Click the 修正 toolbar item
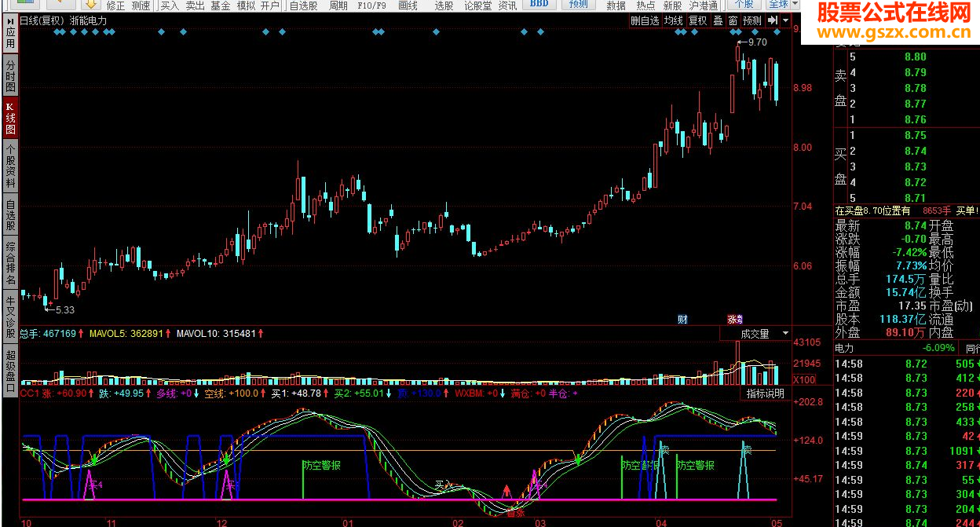The height and width of the screenshot is (527, 980). coord(115,5)
